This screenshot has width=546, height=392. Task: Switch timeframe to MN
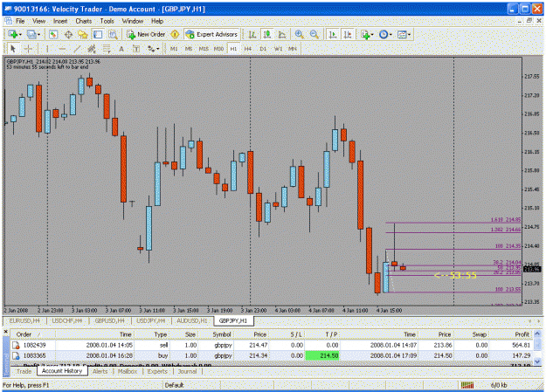click(293, 49)
